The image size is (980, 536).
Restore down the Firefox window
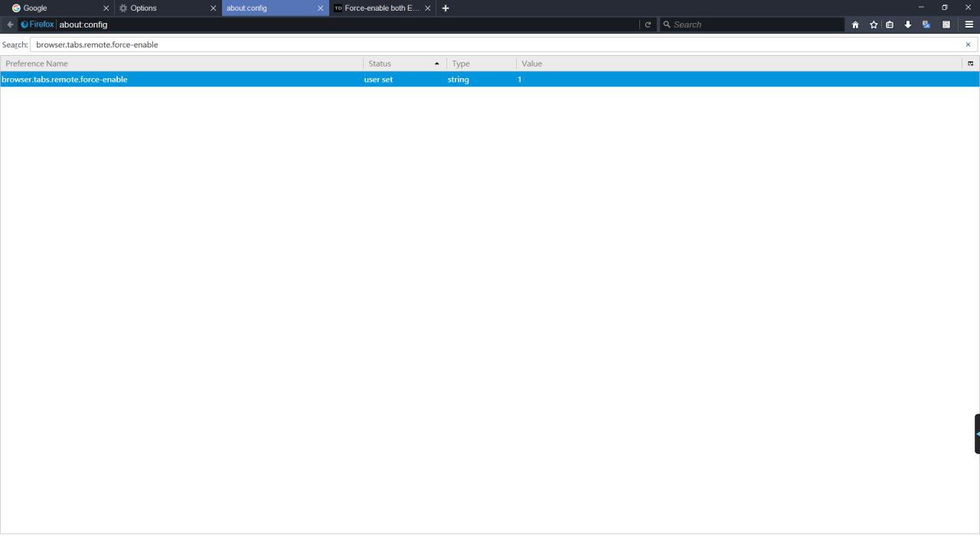[x=945, y=8]
